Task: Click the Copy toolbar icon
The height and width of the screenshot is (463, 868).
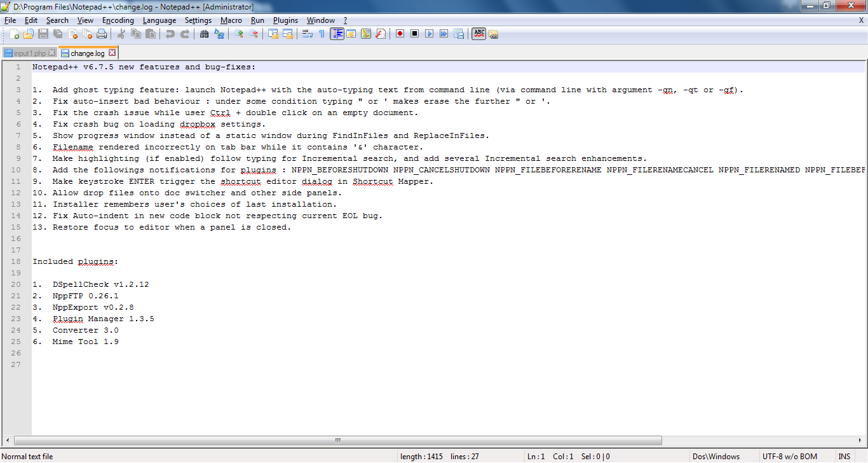Action: coord(136,34)
